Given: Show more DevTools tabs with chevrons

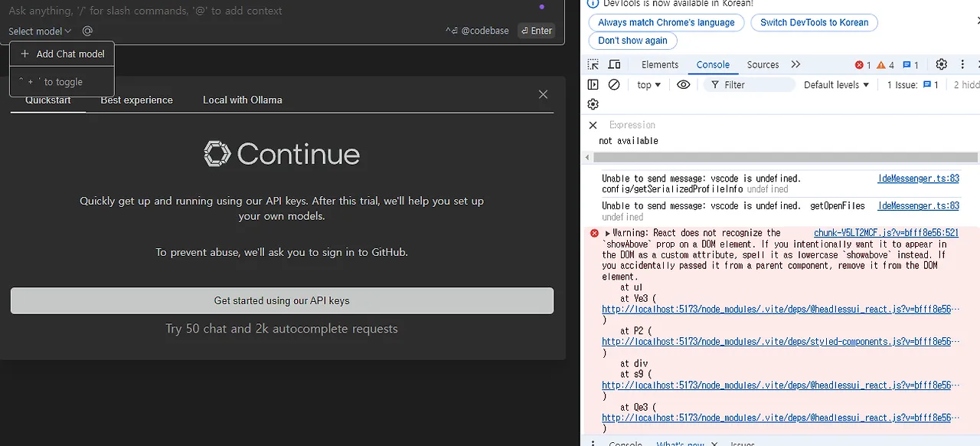Looking at the screenshot, I should pyautogui.click(x=795, y=64).
